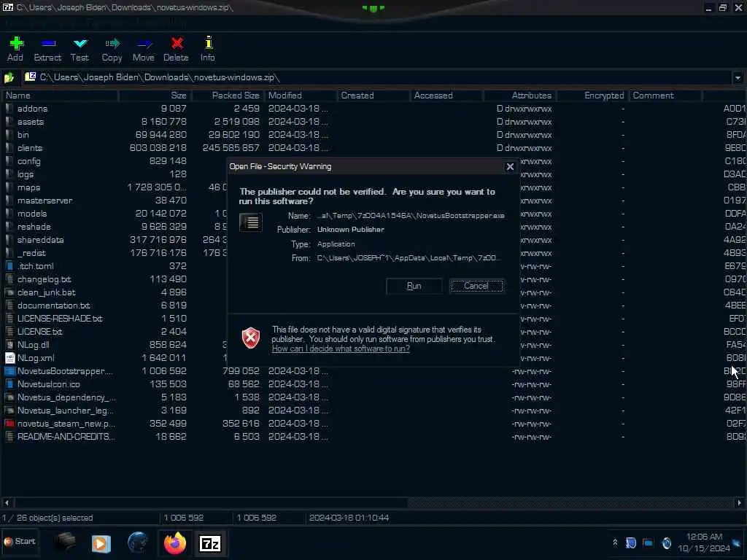
Task: Click Cancel in the security warning dialog
Action: [x=476, y=286]
